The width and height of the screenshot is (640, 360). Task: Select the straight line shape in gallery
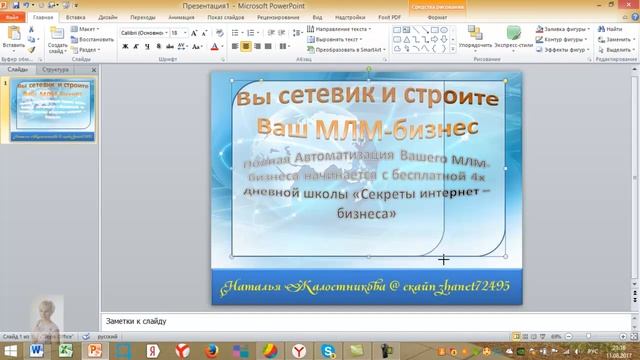tap(416, 30)
